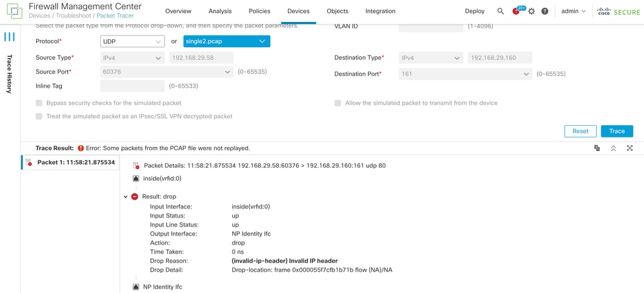Click the Invalid IP header drop reason text
Screen dimensions: 644x293
[285, 261]
